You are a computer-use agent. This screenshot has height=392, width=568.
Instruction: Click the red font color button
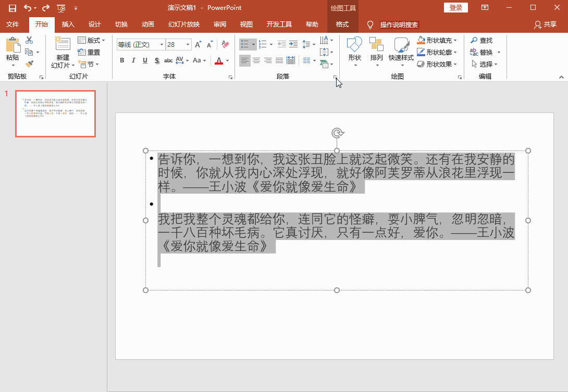pos(218,60)
